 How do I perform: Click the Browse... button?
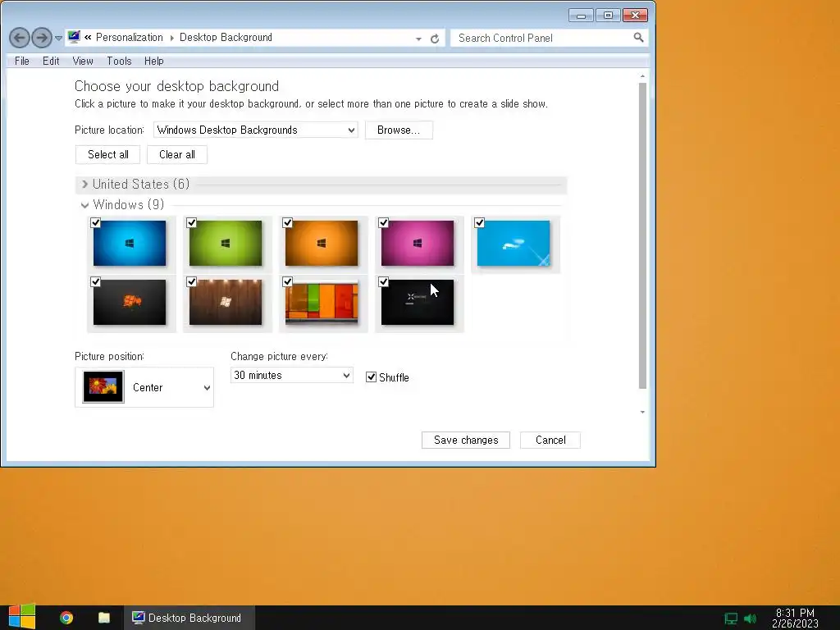399,130
